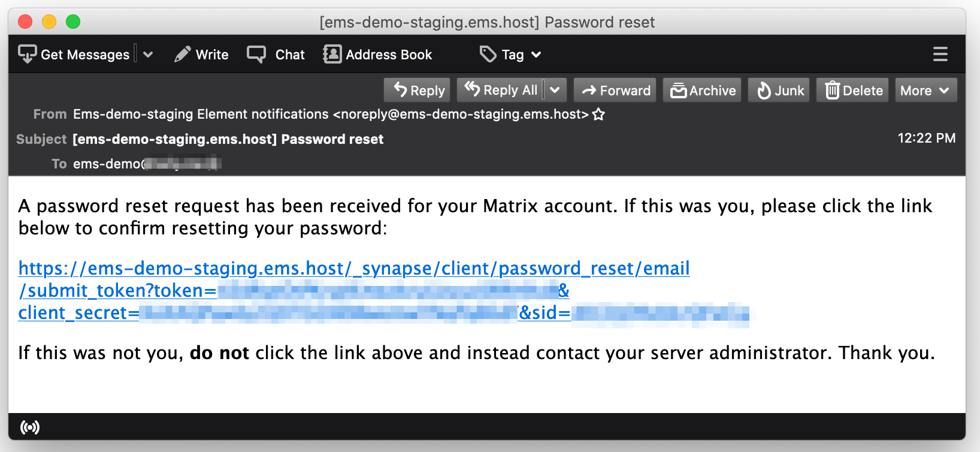
Task: Click the Tag label icon
Action: 488,54
